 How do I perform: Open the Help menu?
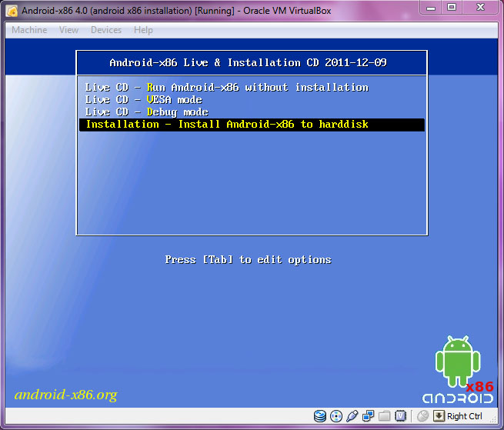tap(143, 30)
